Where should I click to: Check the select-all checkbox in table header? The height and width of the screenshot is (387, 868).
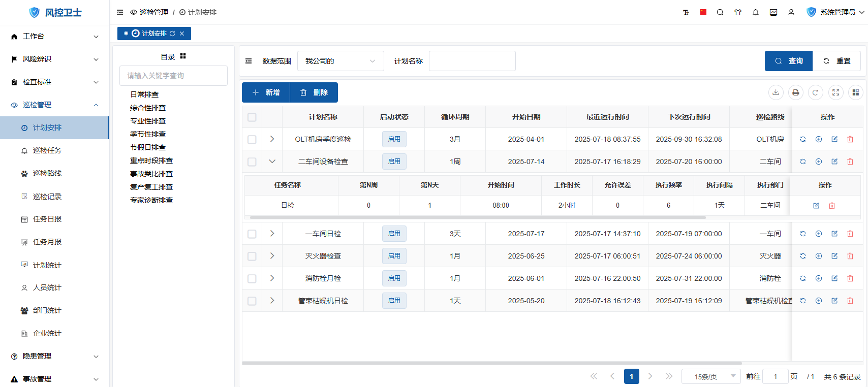(252, 117)
